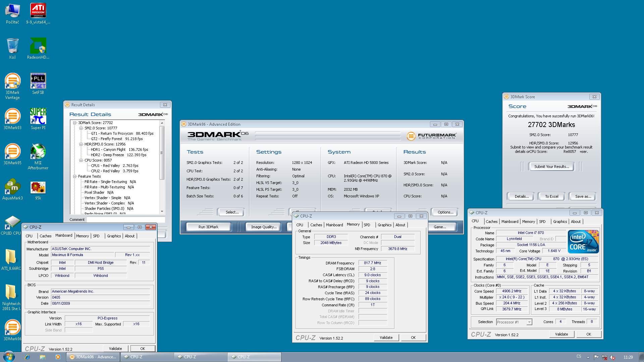The image size is (644, 362).
Task: Collapse the 3DMark Score tree node
Action: [75, 123]
